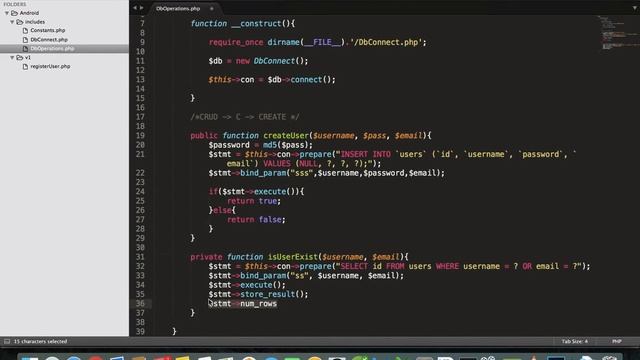Click line number 31 in the gutter

140,257
